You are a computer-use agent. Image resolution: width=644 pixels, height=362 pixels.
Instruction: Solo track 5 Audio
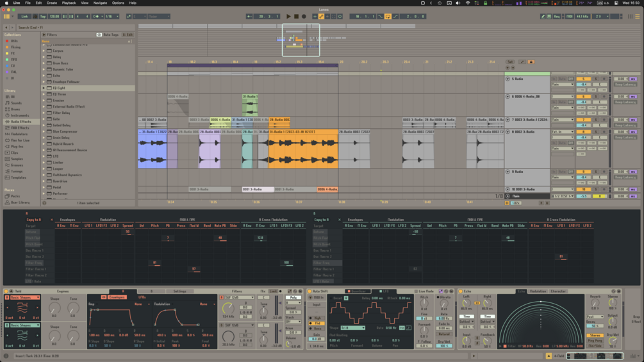tap(595, 78)
